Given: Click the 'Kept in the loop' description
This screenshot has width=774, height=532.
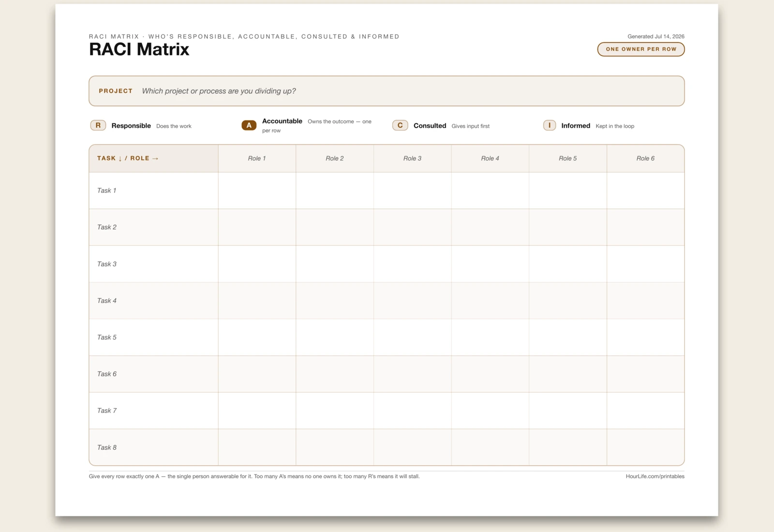Looking at the screenshot, I should coord(615,126).
